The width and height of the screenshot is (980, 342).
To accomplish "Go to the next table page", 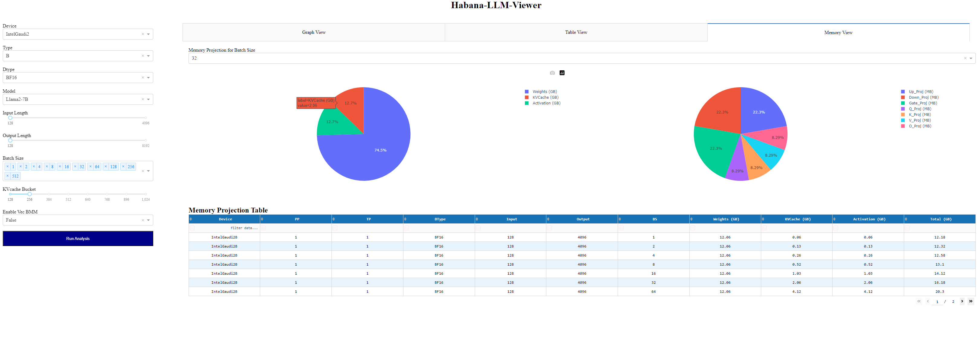I will pos(962,301).
